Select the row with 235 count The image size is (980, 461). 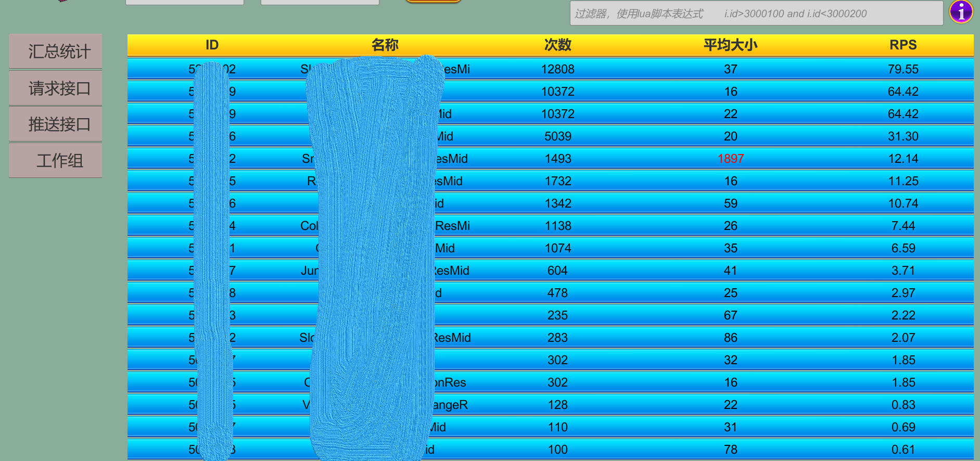click(557, 315)
